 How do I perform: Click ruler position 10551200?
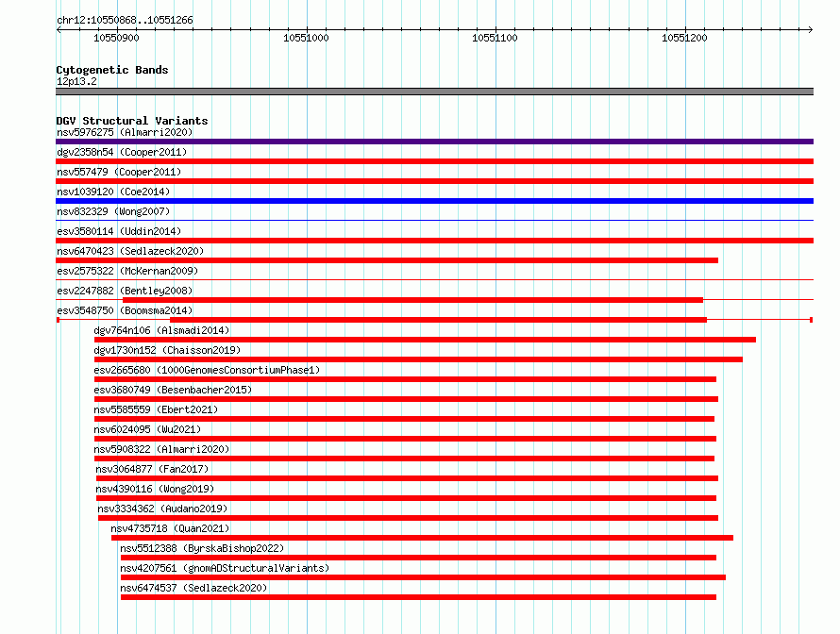[684, 38]
